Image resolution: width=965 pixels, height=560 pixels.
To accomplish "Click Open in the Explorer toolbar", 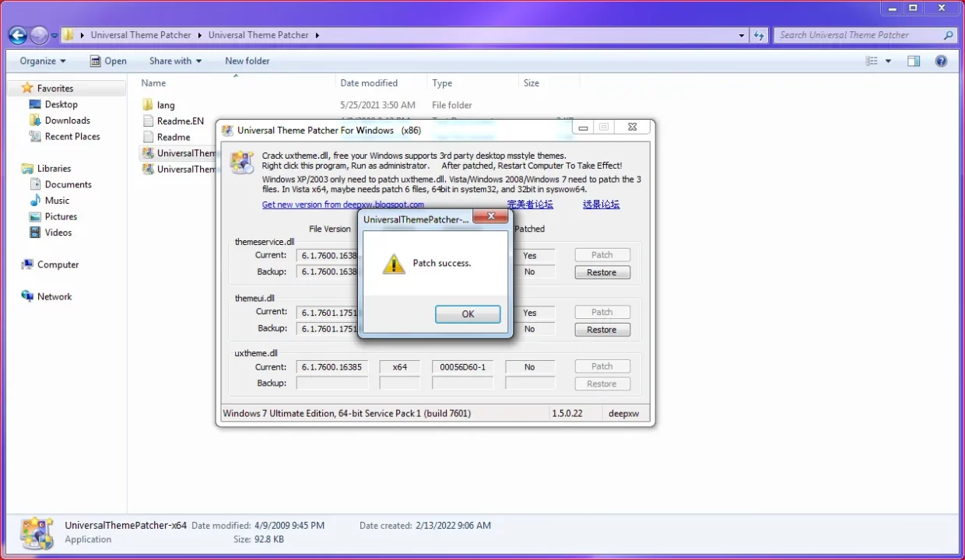I will (108, 61).
